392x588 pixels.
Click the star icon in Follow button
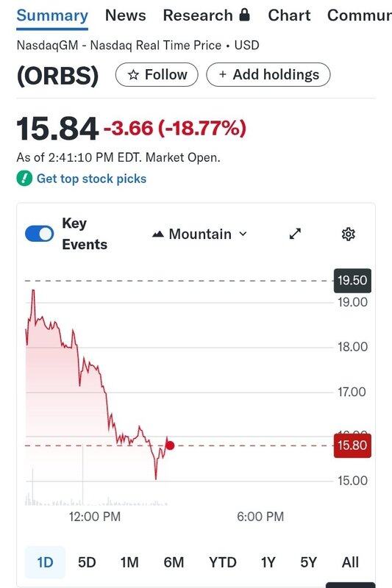click(x=133, y=75)
